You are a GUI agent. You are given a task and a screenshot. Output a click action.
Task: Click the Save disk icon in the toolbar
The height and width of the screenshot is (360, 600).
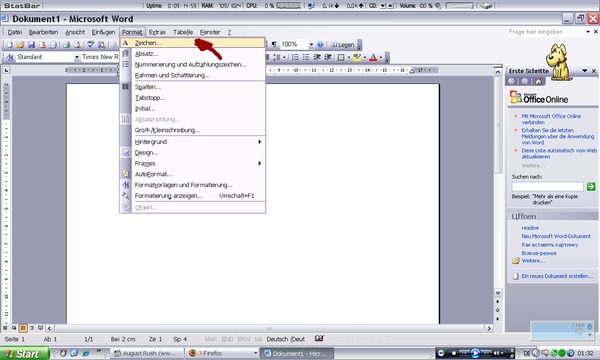(31, 45)
